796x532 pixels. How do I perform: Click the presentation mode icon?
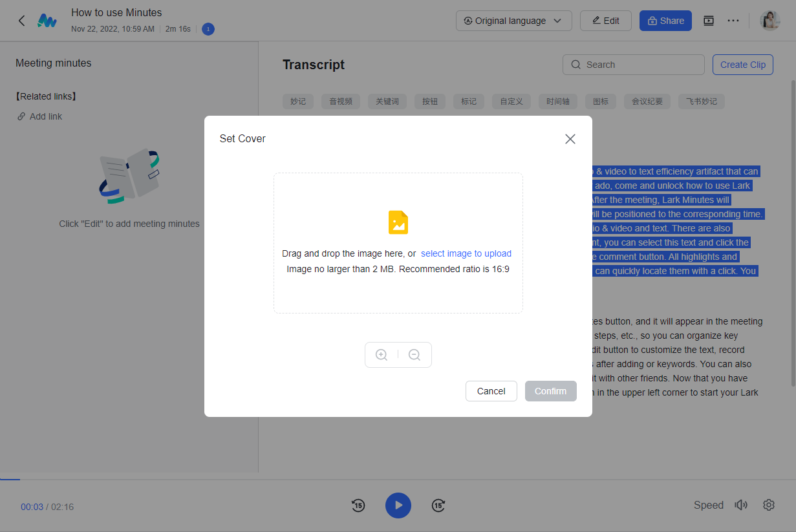click(x=709, y=21)
